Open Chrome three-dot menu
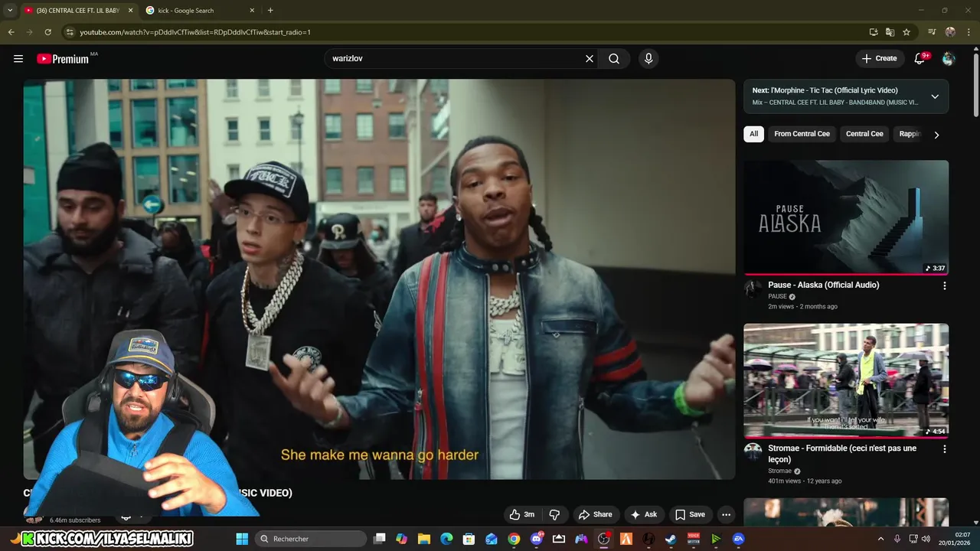This screenshot has width=980, height=551. (x=968, y=32)
